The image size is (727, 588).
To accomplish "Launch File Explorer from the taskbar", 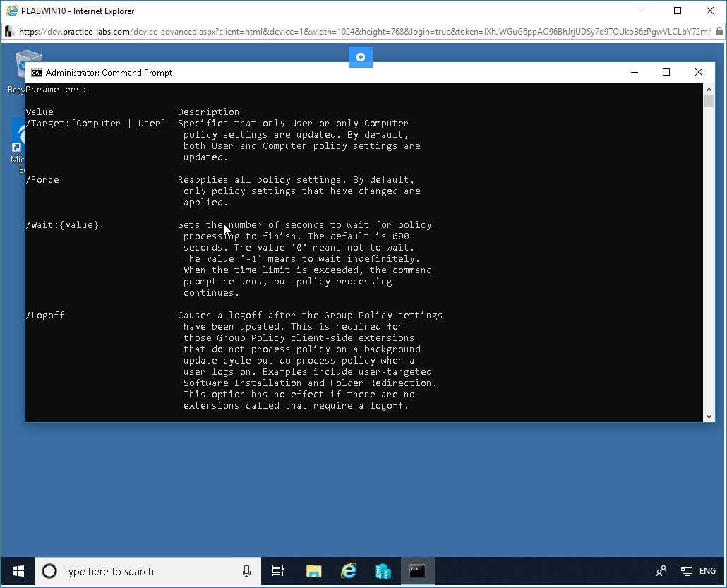I will tap(314, 571).
